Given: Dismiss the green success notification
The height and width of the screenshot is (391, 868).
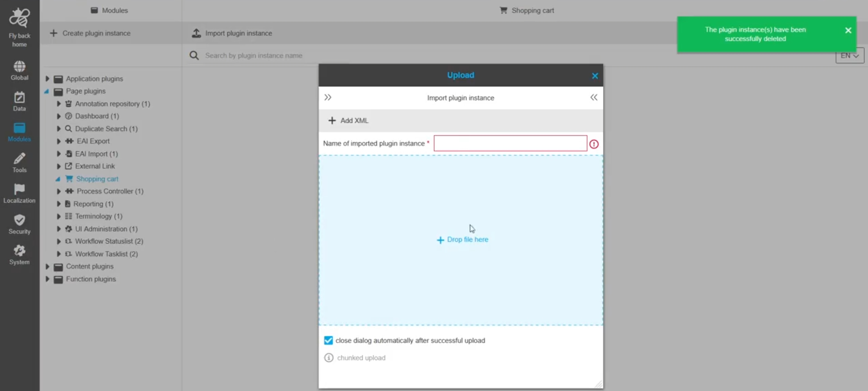Looking at the screenshot, I should [x=848, y=31].
